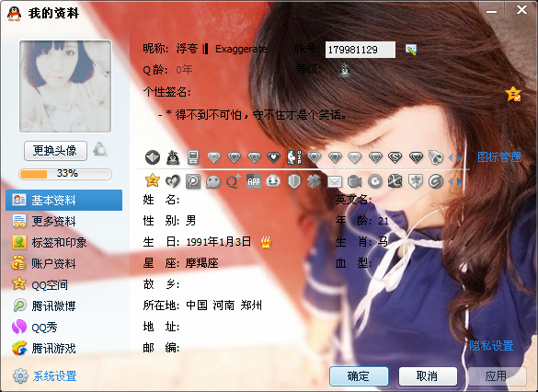
Task: Close the 我的资料 window
Action: click(x=521, y=10)
